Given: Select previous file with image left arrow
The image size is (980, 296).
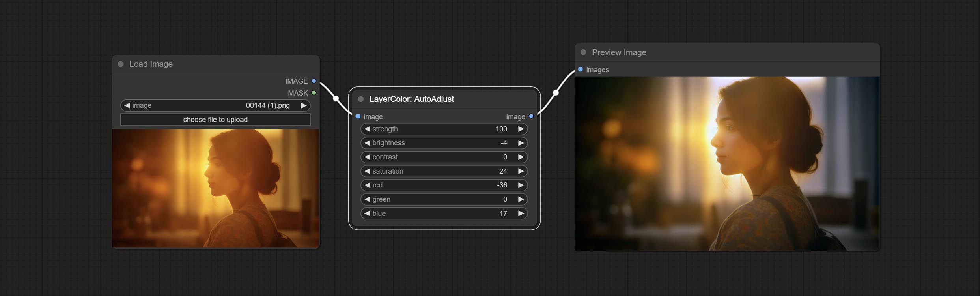Looking at the screenshot, I should tap(127, 105).
